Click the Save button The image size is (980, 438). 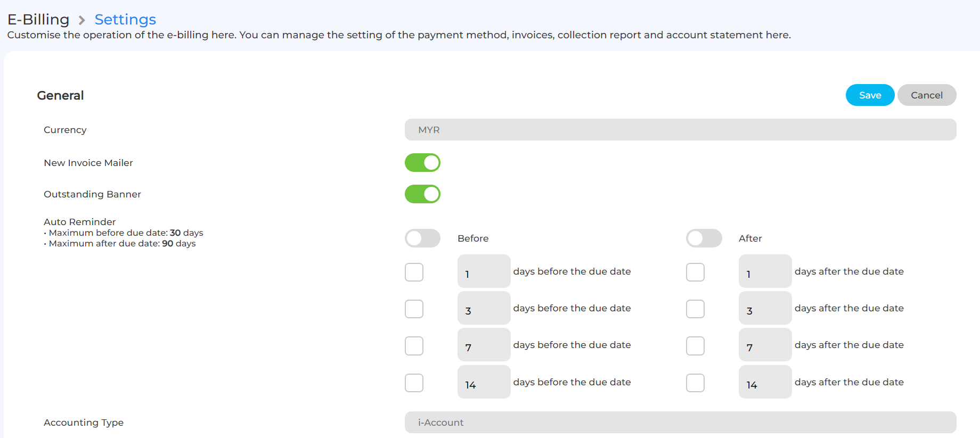pos(870,95)
